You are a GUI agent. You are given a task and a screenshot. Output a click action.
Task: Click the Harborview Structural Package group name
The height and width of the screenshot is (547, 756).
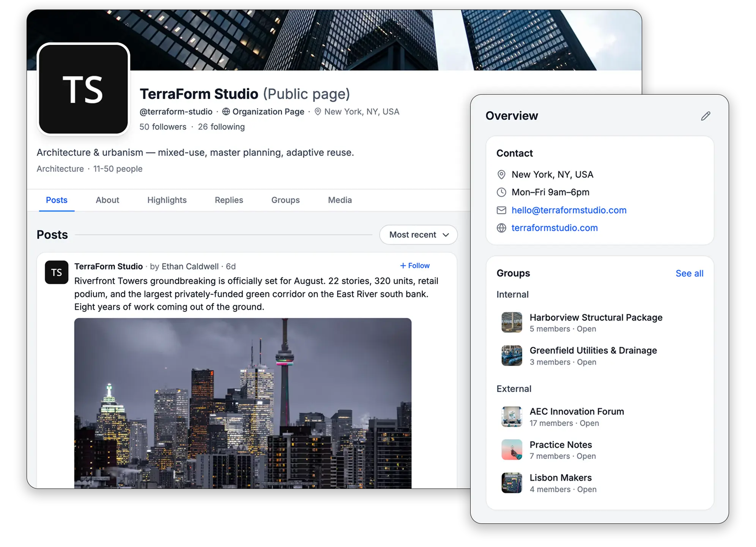click(x=596, y=318)
